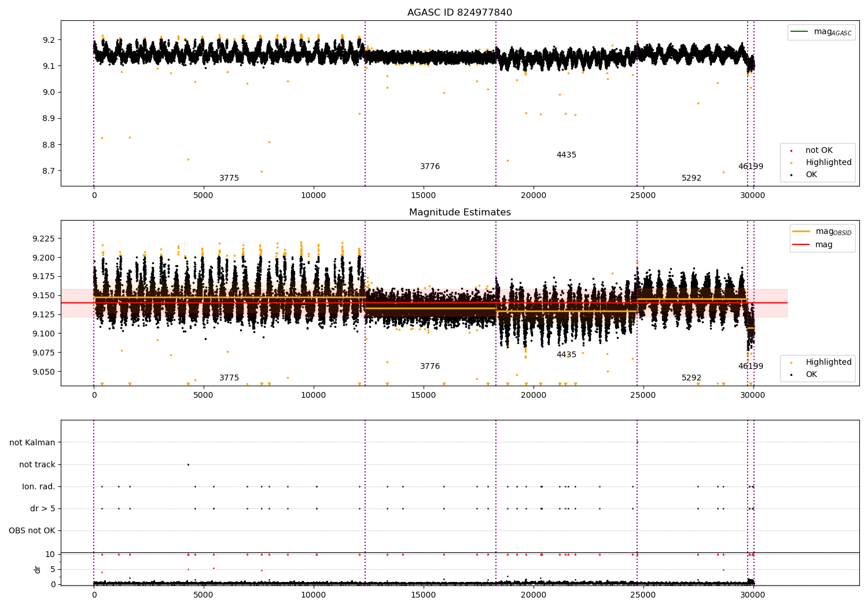Click the 'not Kalman' row label
Screen dimensions: 868x608
coord(32,443)
